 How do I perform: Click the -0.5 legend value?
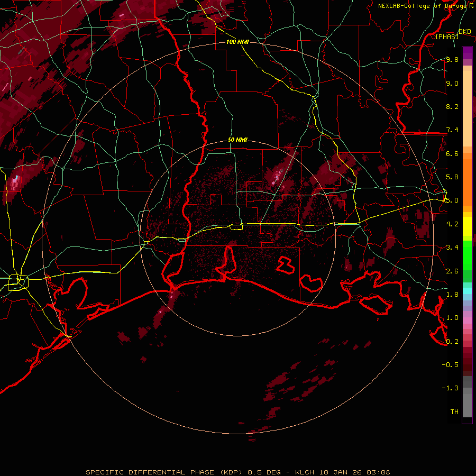450,365
